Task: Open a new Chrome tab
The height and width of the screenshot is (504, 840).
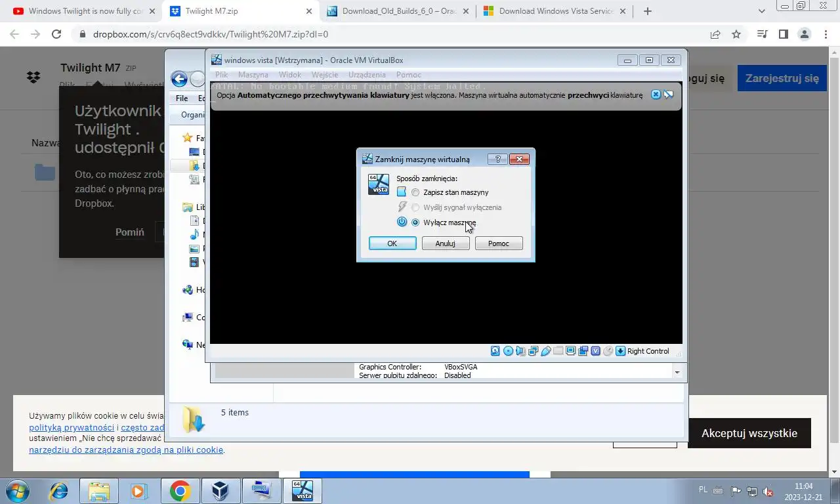Action: [648, 11]
